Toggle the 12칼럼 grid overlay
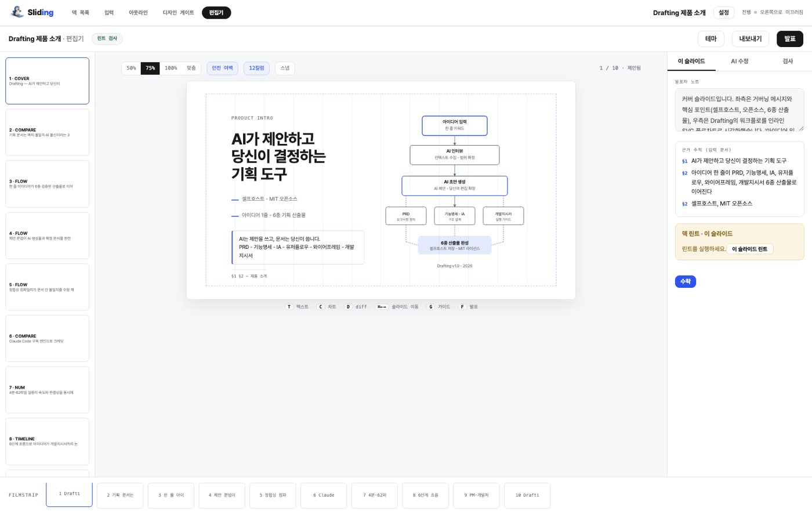This screenshot has height=514, width=812. click(256, 68)
